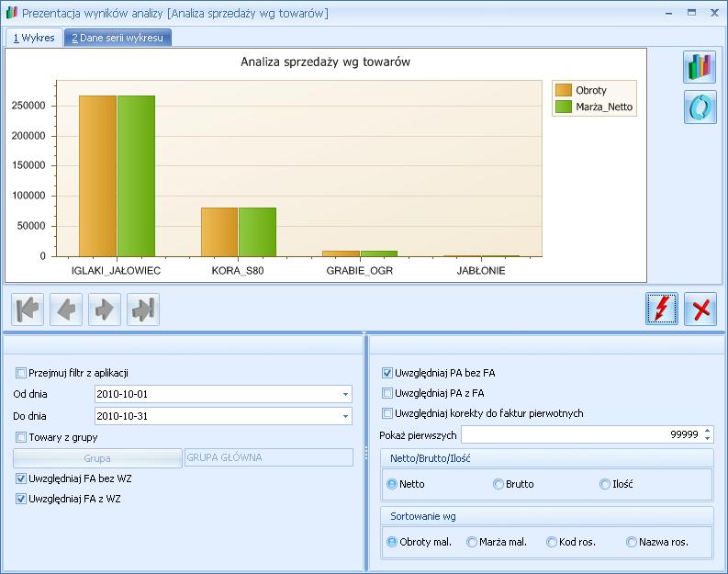Check Uwzględniaj PA z FA
Viewport: 728px width, 574px height.
(387, 393)
